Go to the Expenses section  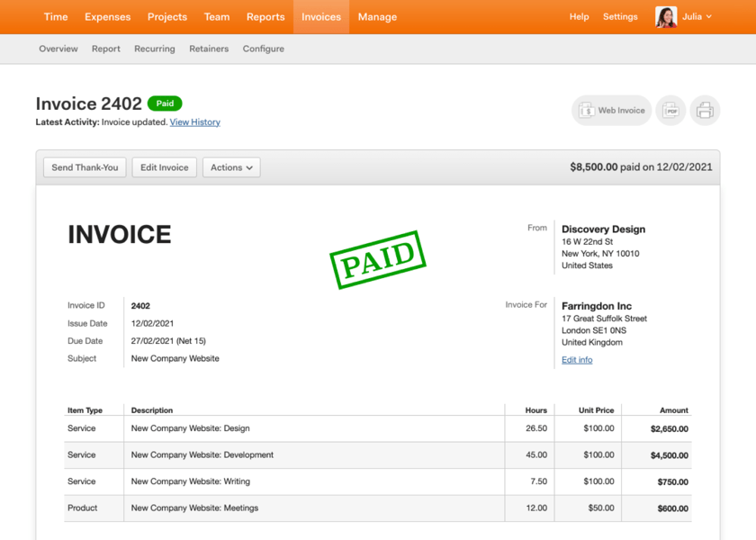tap(107, 17)
